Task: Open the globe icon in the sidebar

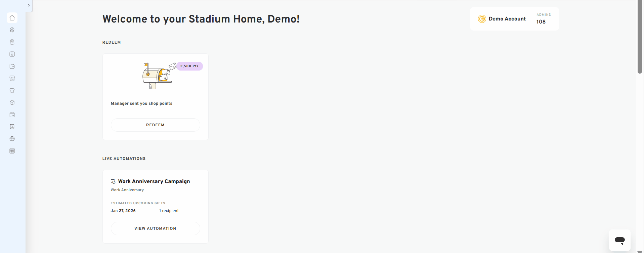Action: click(x=12, y=139)
